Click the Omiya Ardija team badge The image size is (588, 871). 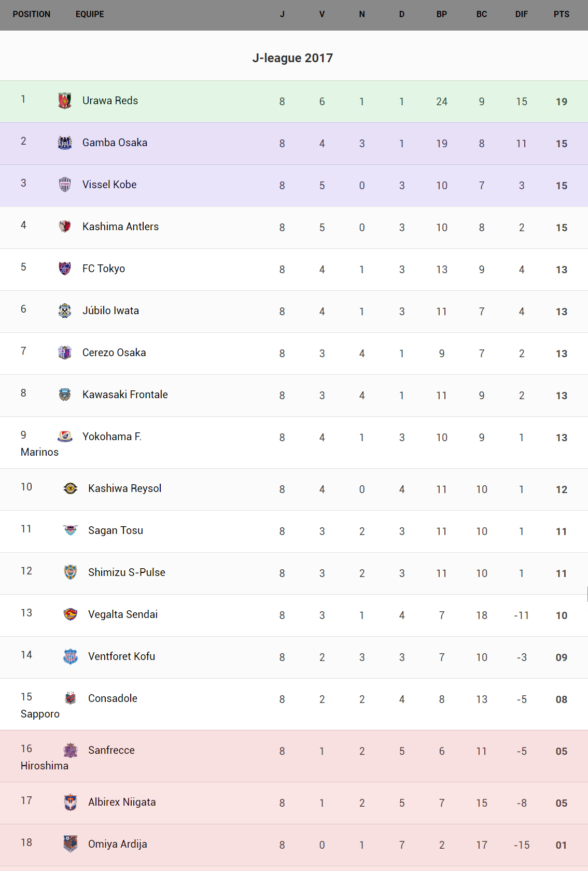[x=71, y=844]
